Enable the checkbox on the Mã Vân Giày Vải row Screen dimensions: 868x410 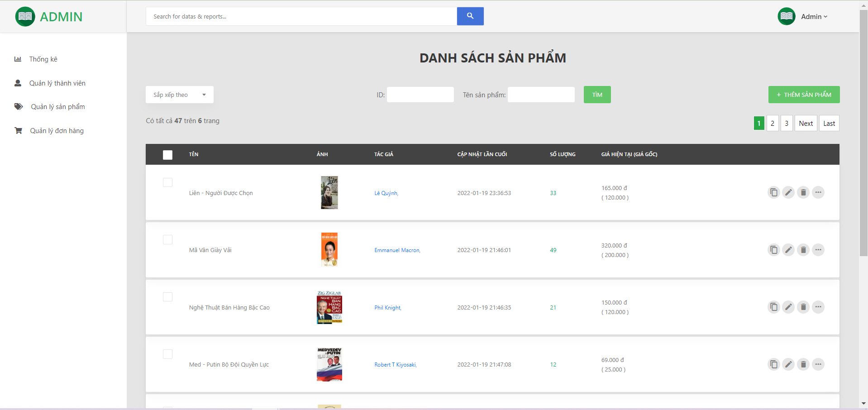point(167,239)
